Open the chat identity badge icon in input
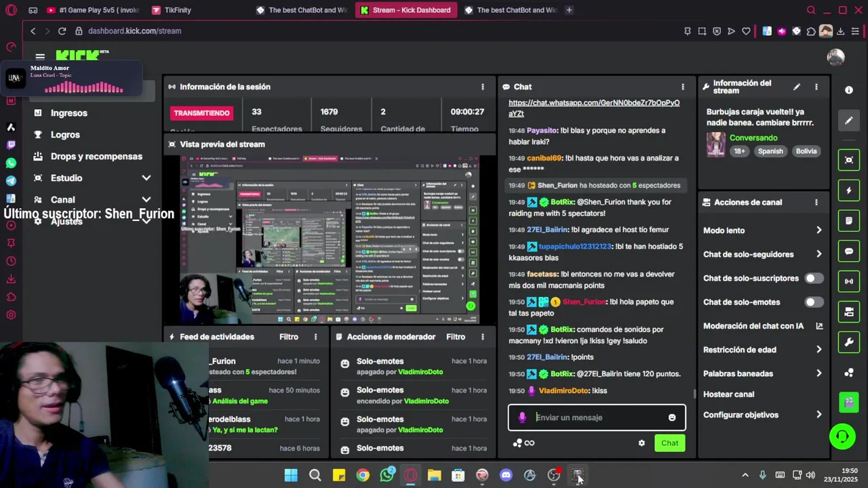The width and height of the screenshot is (868, 488). point(522,418)
